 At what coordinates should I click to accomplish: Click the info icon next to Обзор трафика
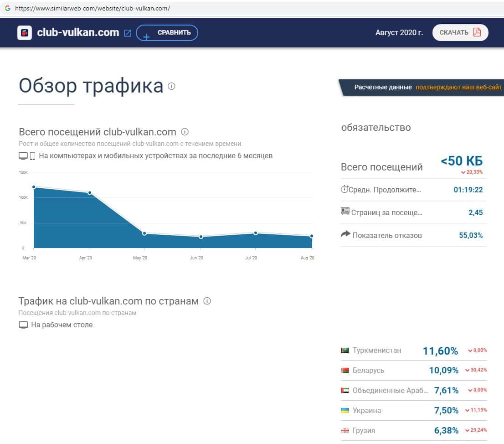pos(171,86)
